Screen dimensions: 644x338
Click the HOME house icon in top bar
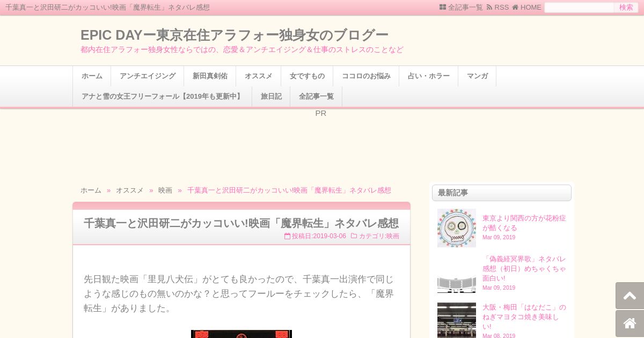(515, 8)
